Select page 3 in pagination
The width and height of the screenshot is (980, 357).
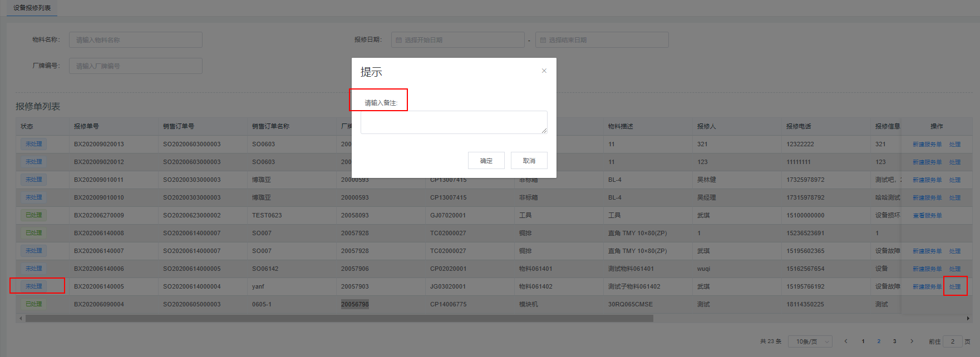click(894, 341)
